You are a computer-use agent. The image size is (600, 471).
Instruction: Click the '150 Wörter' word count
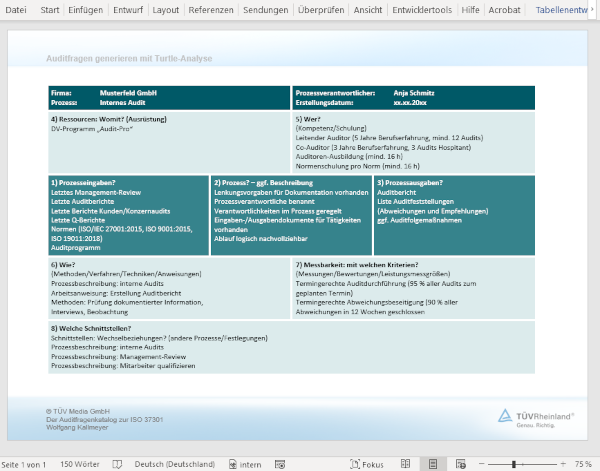coord(80,464)
